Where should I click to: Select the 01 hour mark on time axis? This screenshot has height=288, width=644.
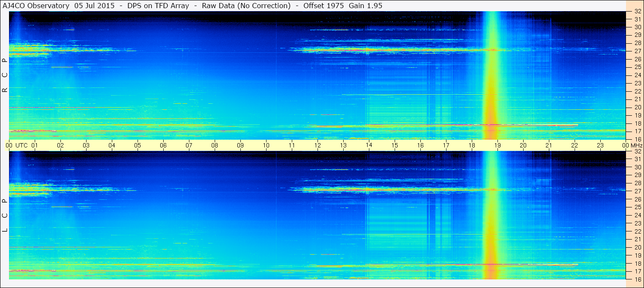click(35, 145)
